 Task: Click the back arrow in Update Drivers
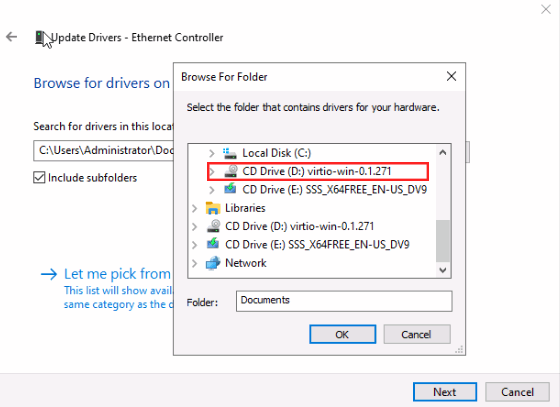coord(11,37)
